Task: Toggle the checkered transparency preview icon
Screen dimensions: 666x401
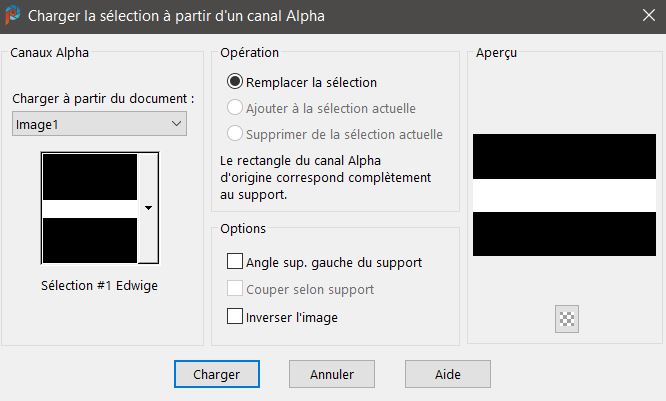Action: coord(568,319)
